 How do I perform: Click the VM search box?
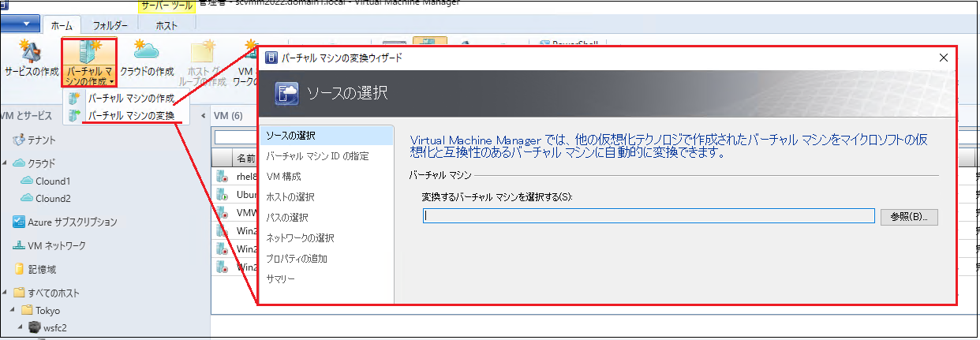236,137
